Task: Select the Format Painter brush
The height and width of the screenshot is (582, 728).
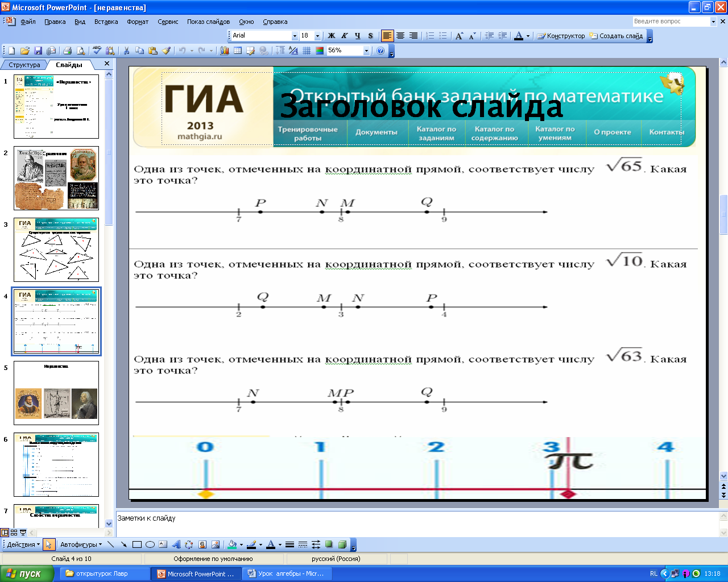Action: 166,51
